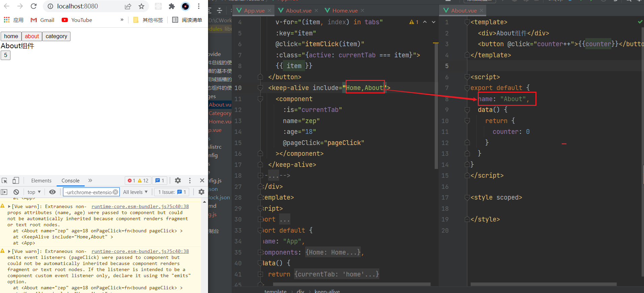This screenshot has width=644, height=293.
Task: Click the console scroll-up arrow
Action: [x=204, y=202]
